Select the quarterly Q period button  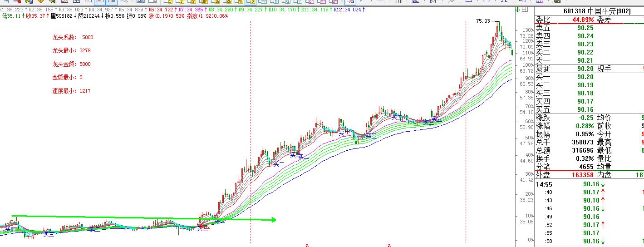tap(286, 2)
